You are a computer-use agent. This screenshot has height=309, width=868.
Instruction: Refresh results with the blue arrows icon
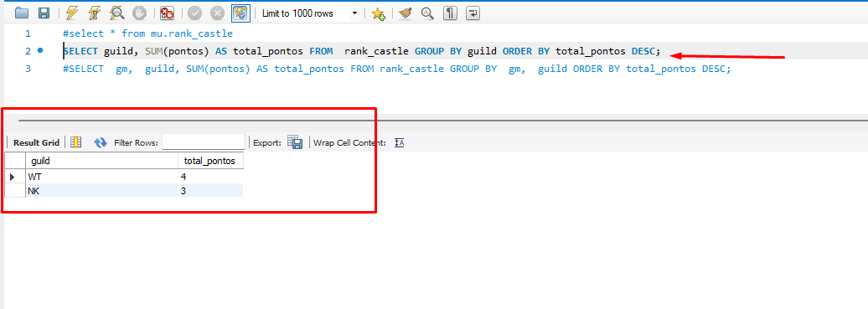pyautogui.click(x=101, y=143)
